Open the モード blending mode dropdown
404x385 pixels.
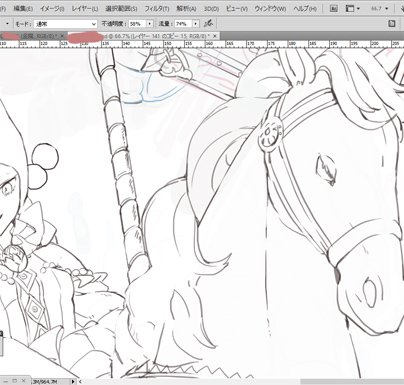tap(65, 24)
